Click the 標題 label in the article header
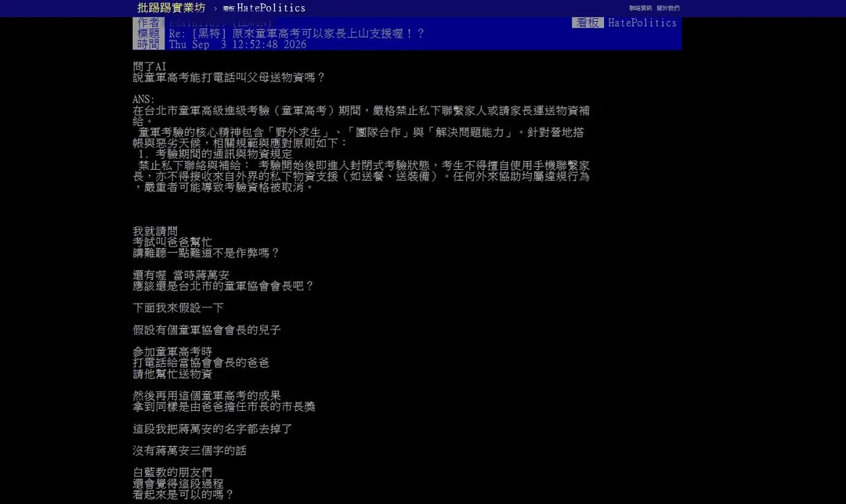Viewport: 846px width, 504px height. 148,34
